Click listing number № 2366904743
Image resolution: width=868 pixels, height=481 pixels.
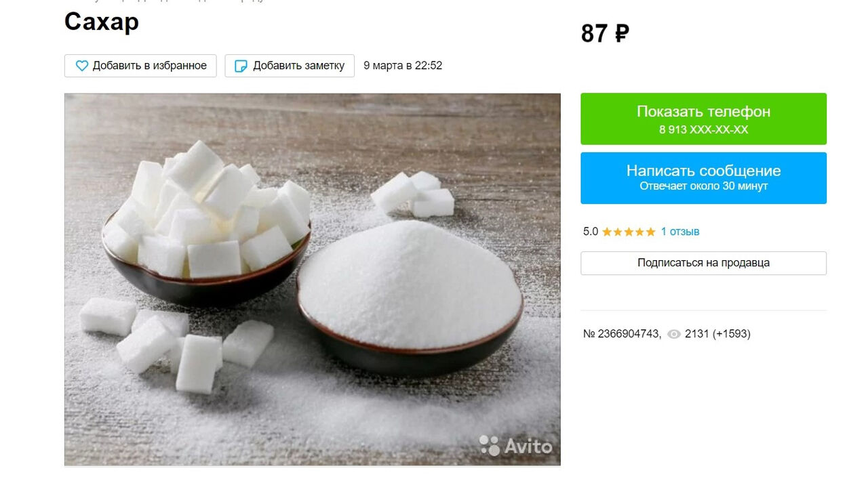coord(621,334)
